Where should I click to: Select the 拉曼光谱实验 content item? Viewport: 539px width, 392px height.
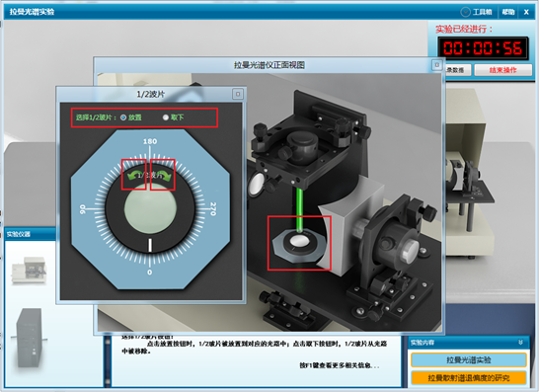(469, 360)
